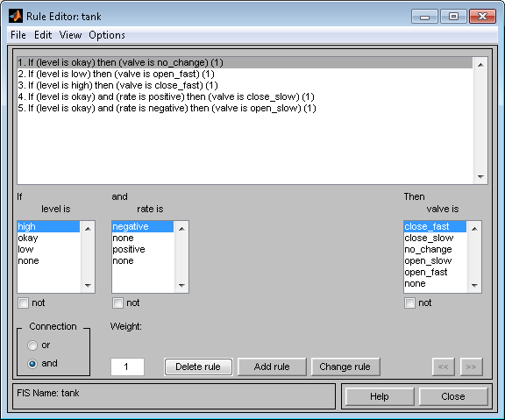The width and height of the screenshot is (505, 420).
Task: Click the valve list scroll-down arrow
Action: coord(474,285)
